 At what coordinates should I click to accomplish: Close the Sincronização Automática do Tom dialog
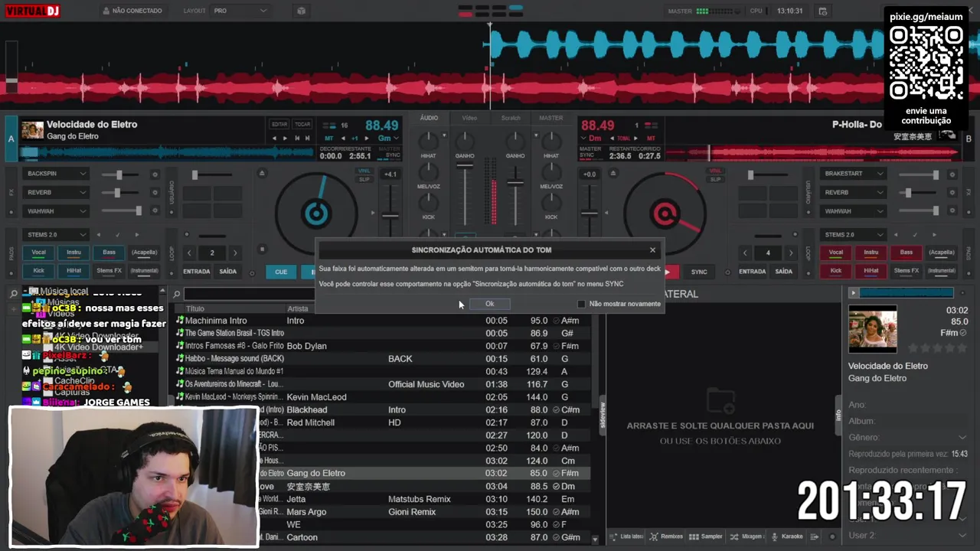[x=652, y=249]
